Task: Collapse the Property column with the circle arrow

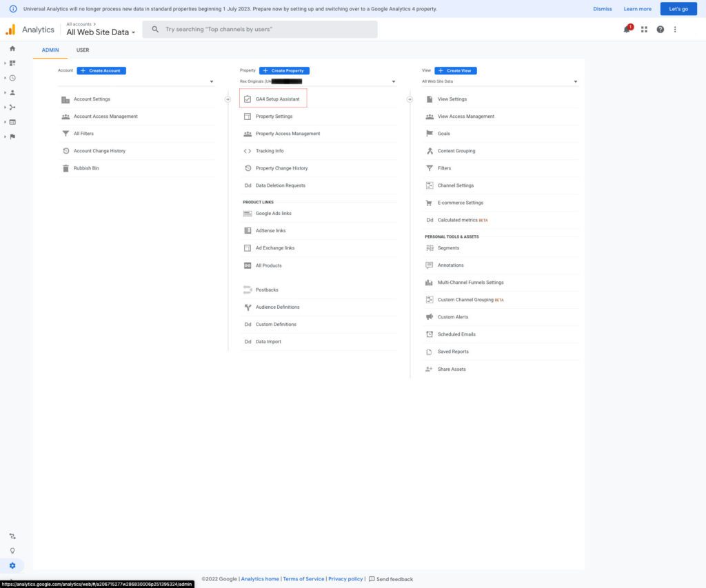Action: (x=410, y=99)
